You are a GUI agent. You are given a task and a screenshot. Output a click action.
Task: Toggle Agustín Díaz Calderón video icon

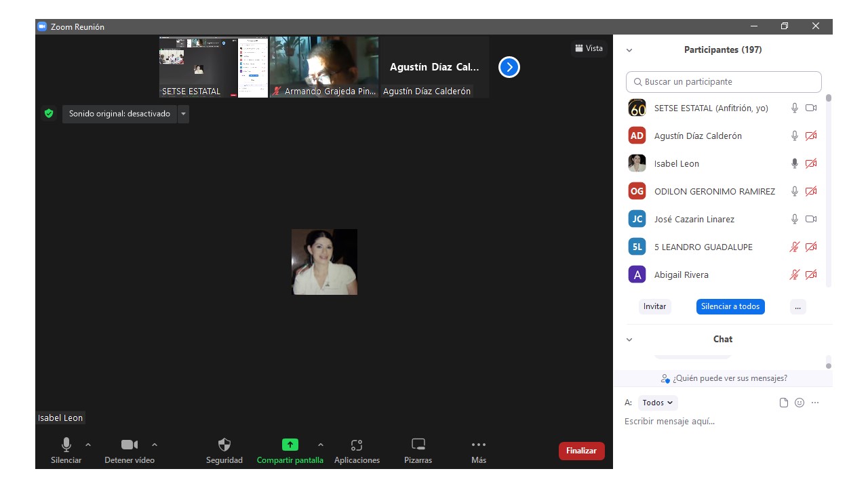(x=811, y=136)
